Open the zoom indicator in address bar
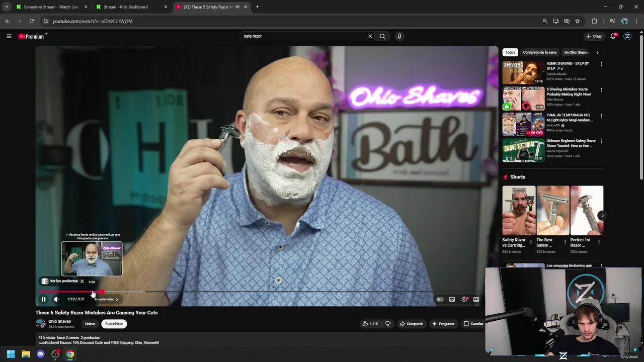 click(545, 21)
